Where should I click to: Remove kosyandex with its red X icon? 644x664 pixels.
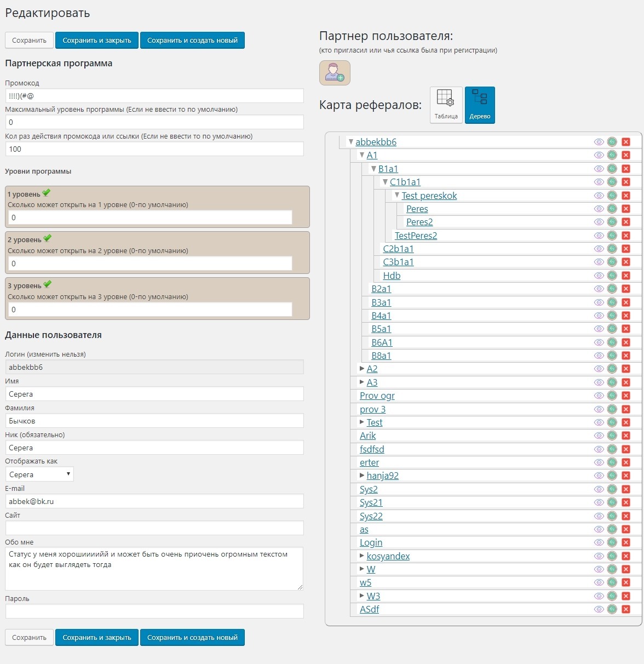pos(626,556)
